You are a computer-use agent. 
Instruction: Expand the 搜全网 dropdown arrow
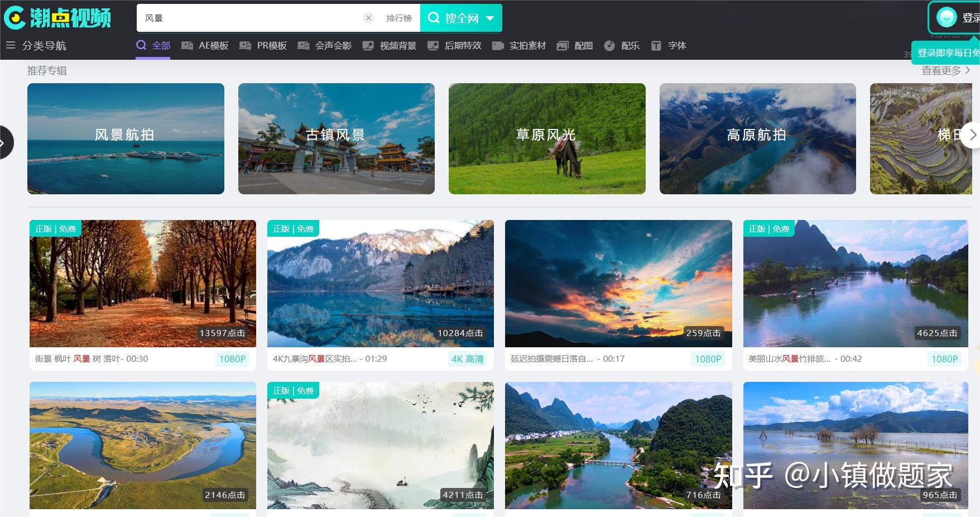(490, 18)
